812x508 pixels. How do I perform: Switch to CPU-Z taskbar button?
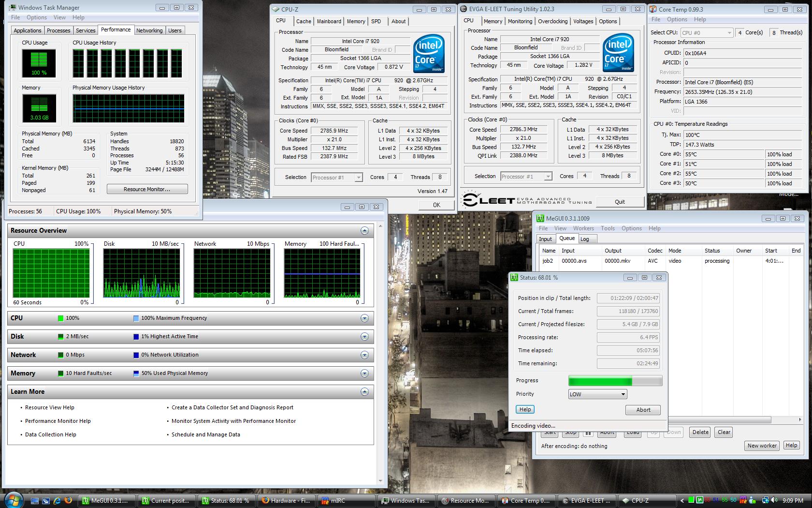646,501
